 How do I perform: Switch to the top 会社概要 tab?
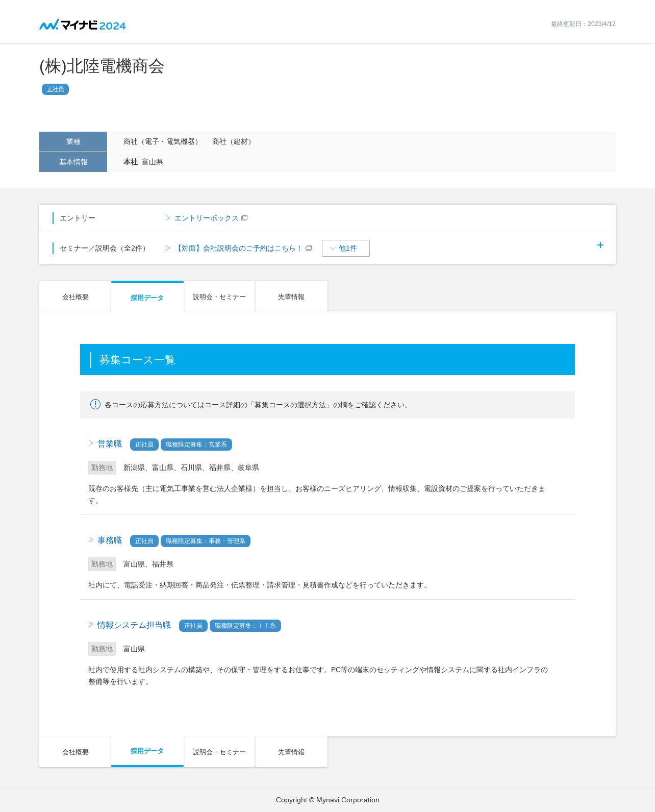pyautogui.click(x=75, y=297)
